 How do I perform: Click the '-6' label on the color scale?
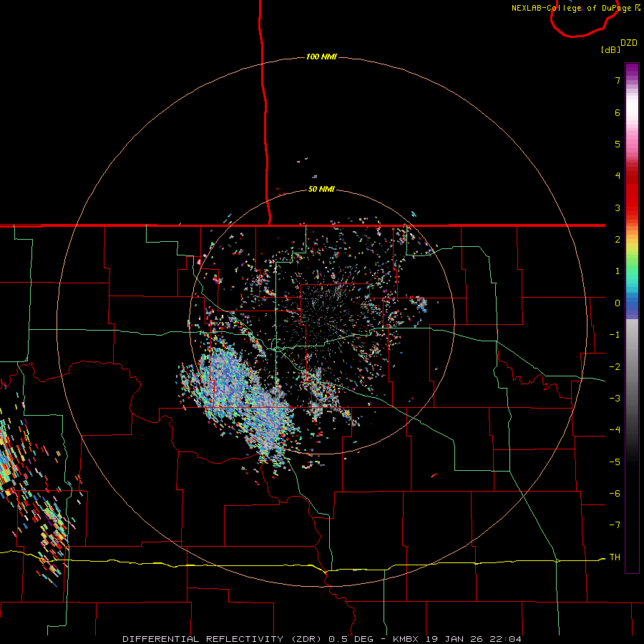coord(615,494)
